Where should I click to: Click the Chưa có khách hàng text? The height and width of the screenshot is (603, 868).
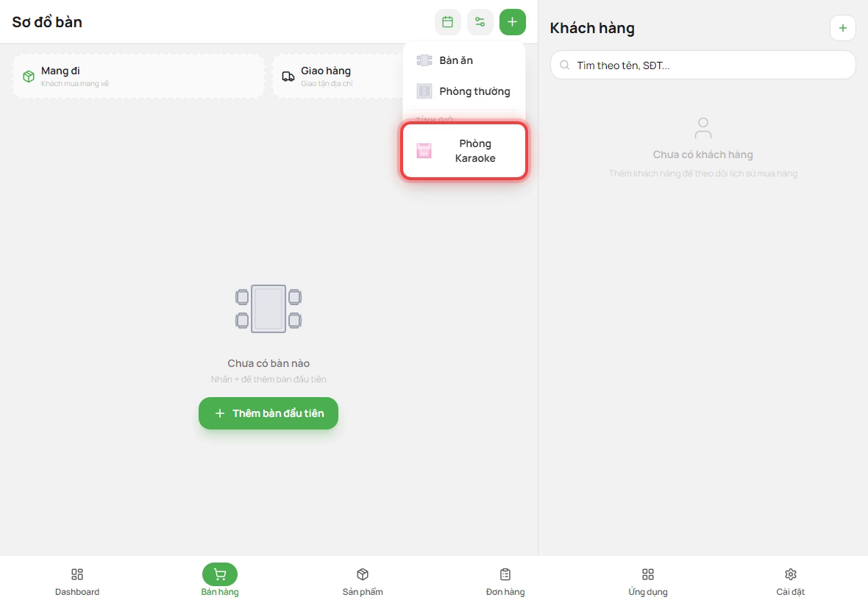(x=702, y=154)
